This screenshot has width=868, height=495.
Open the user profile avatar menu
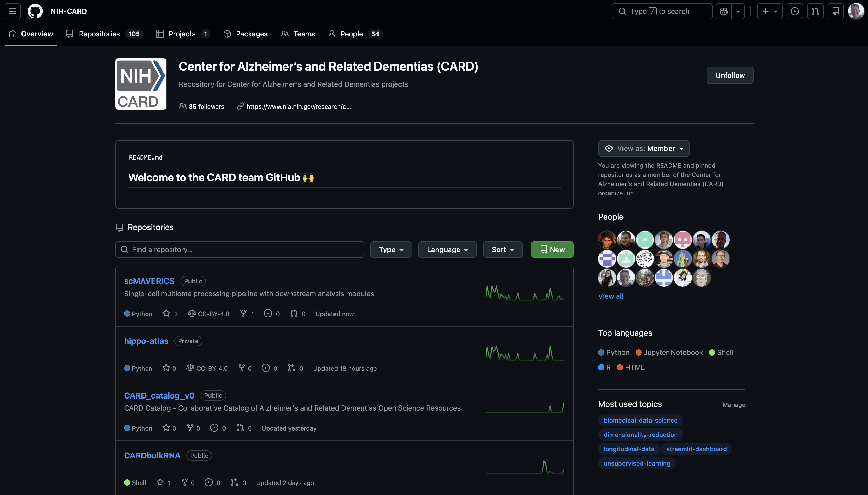(x=856, y=11)
